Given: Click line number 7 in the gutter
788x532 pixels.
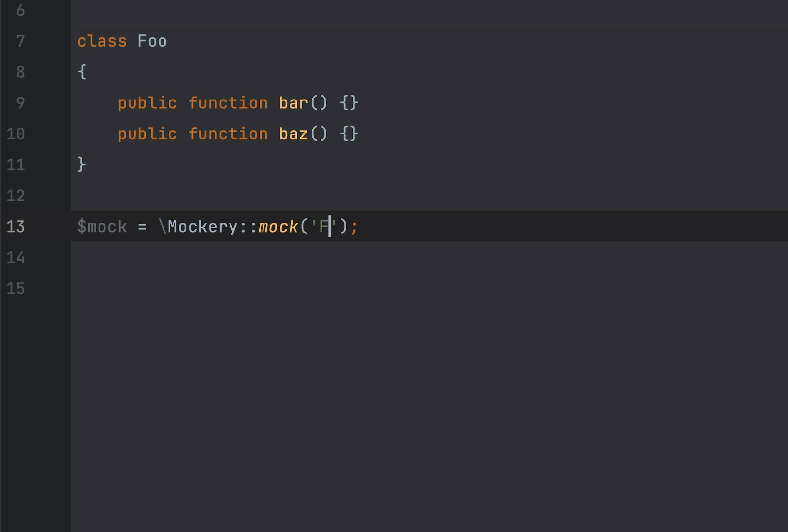Looking at the screenshot, I should click(x=20, y=41).
